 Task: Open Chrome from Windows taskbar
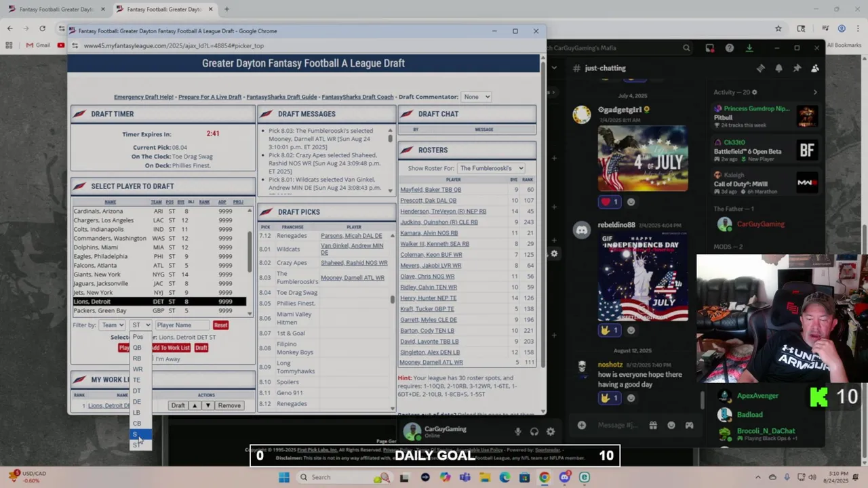(544, 477)
